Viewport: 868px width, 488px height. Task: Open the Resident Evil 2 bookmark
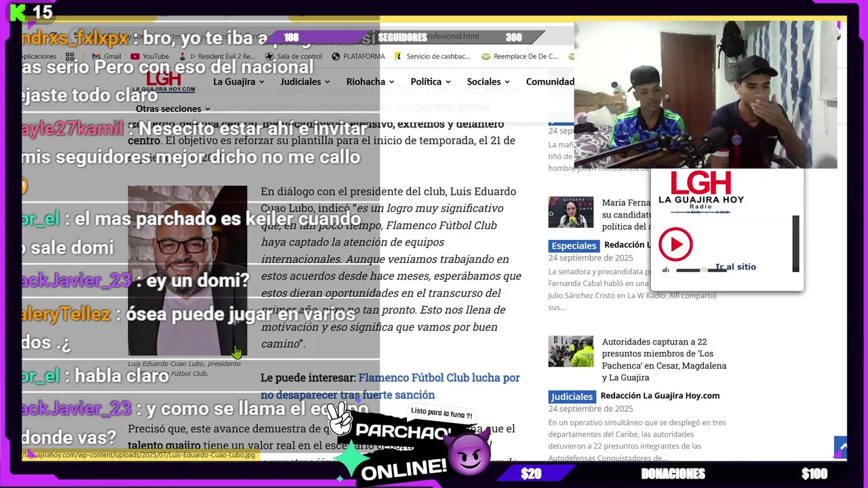tap(218, 56)
